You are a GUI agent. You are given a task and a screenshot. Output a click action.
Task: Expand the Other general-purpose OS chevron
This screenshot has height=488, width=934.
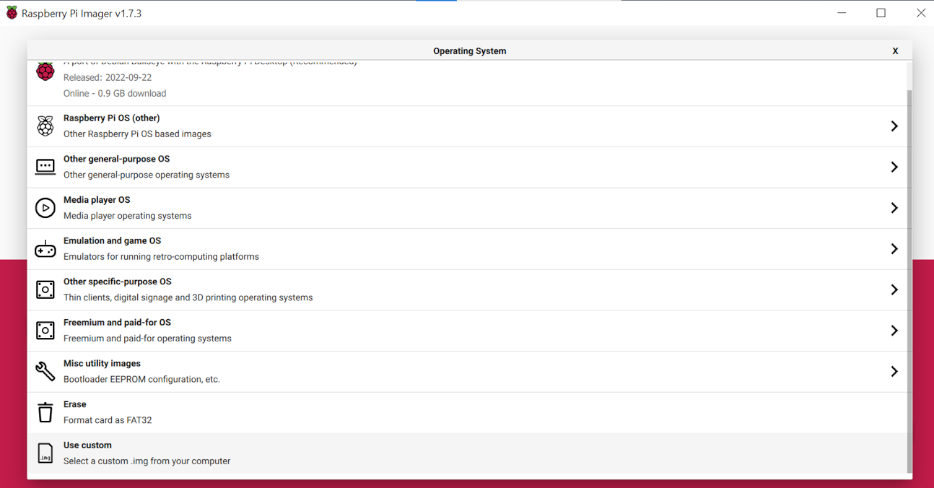point(894,167)
